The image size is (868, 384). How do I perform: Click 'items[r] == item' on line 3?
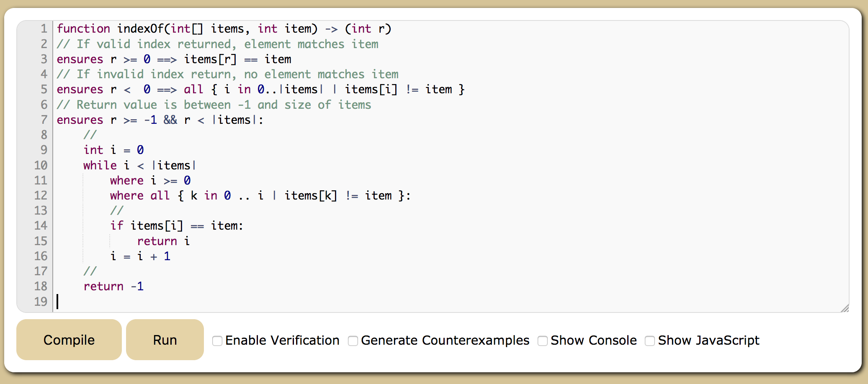pyautogui.click(x=237, y=59)
